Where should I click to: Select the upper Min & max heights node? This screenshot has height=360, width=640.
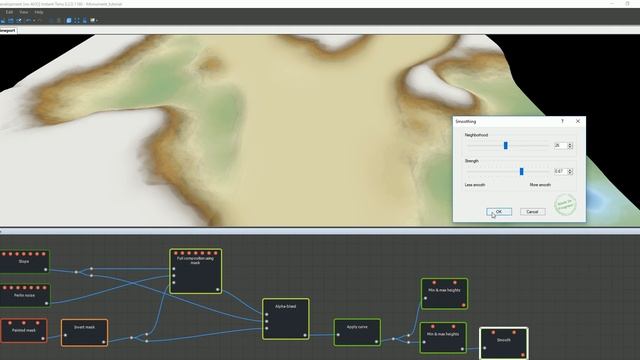pyautogui.click(x=444, y=293)
